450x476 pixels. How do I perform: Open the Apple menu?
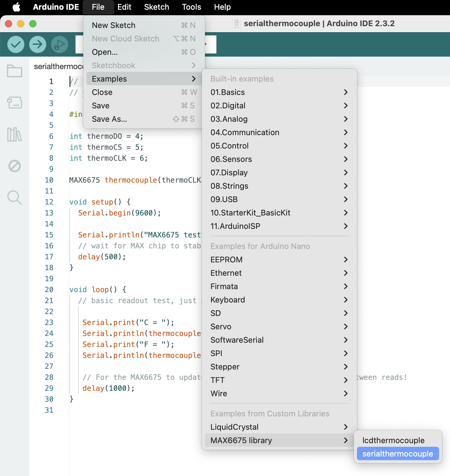click(16, 7)
